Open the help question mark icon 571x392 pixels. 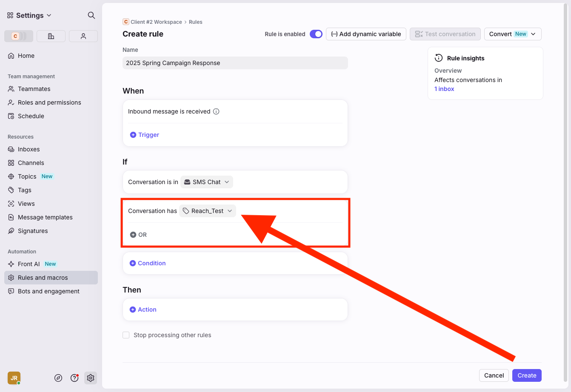[74, 378]
